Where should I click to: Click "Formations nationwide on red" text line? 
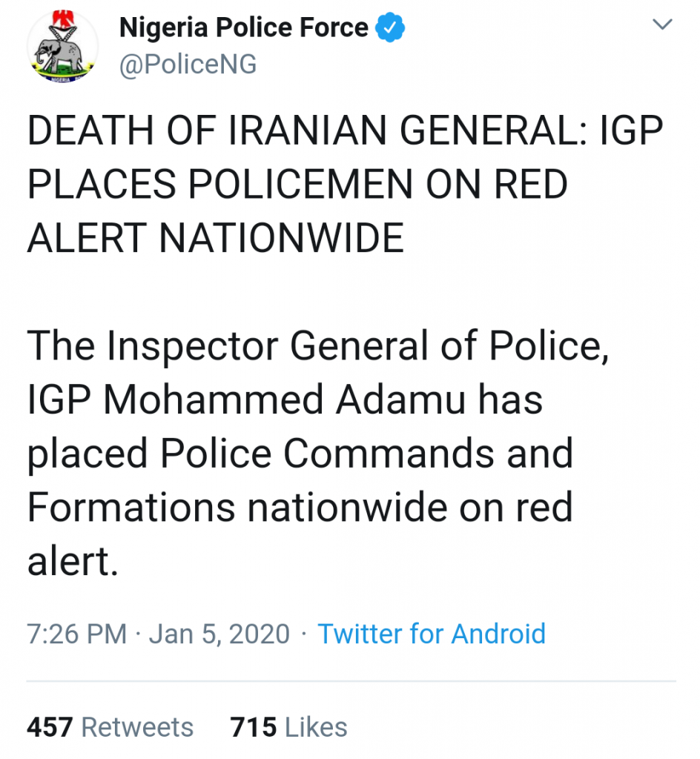coord(300,507)
